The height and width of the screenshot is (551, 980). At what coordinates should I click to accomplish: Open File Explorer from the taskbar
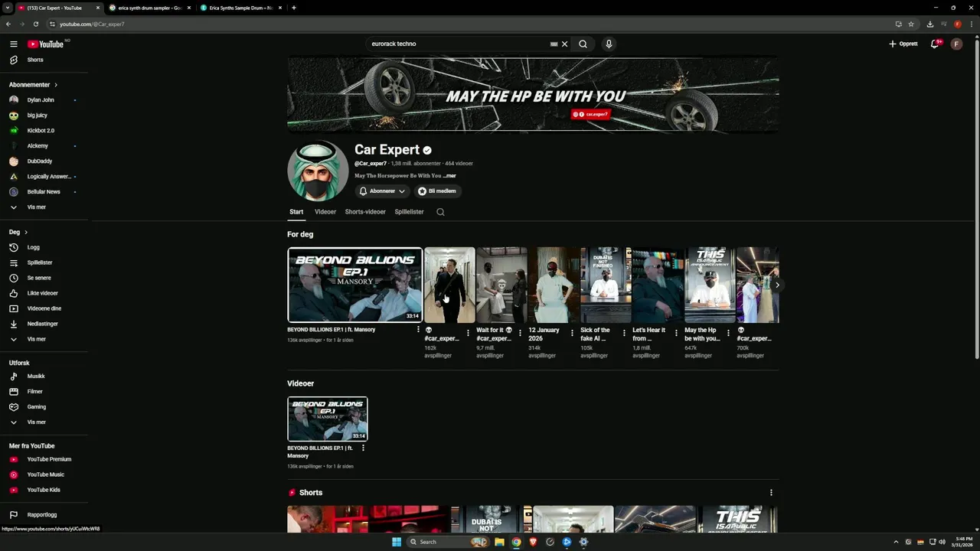point(499,542)
